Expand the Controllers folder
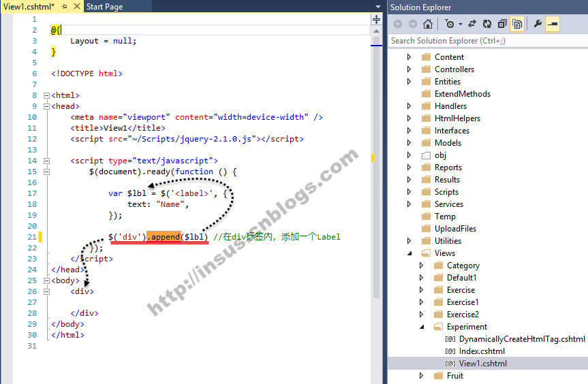The image size is (588, 384). [x=409, y=69]
